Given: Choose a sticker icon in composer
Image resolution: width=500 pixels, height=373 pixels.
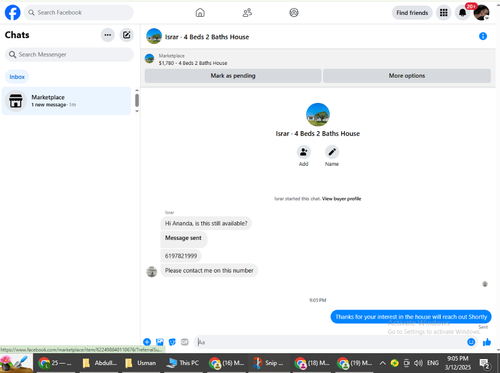Looking at the screenshot, I should point(172,342).
